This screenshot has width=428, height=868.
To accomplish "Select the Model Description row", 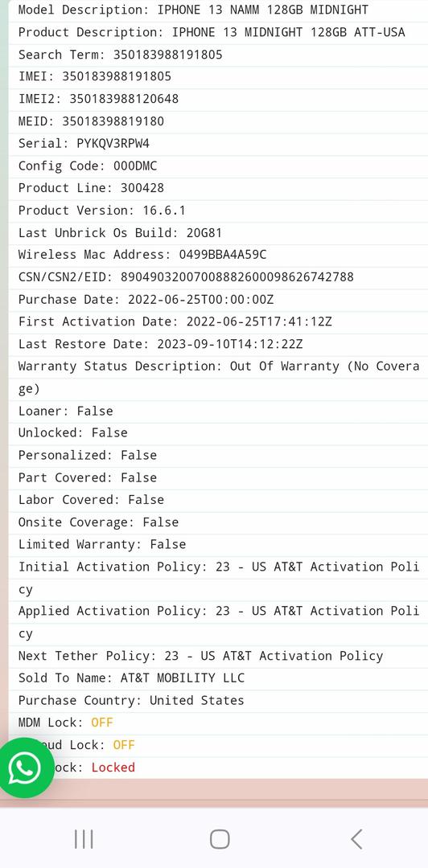I will point(219,10).
